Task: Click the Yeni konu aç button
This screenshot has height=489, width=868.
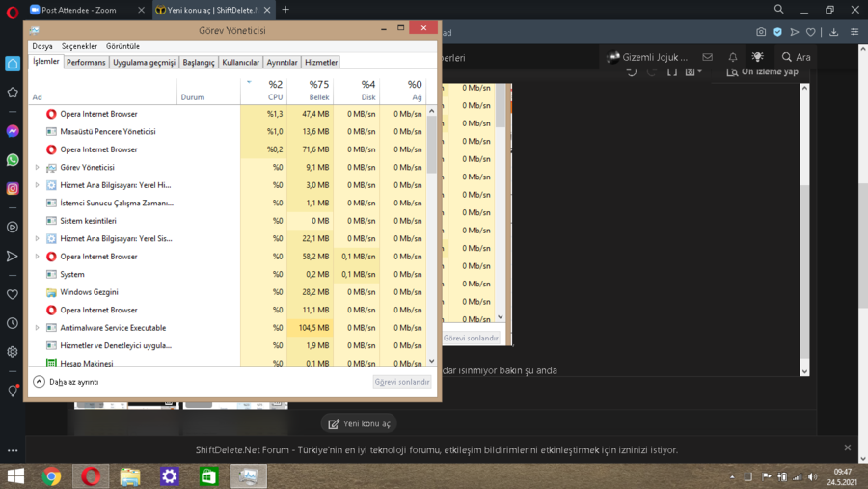Action: click(360, 423)
